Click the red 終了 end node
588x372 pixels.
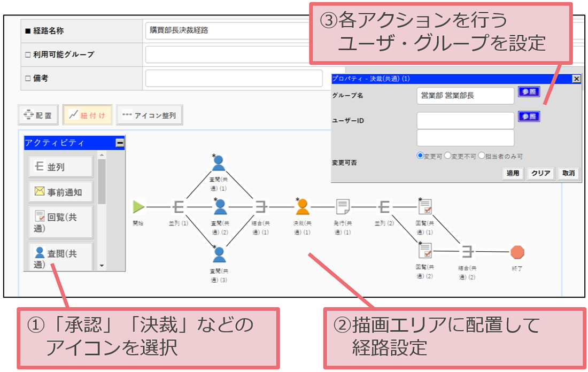click(x=517, y=252)
